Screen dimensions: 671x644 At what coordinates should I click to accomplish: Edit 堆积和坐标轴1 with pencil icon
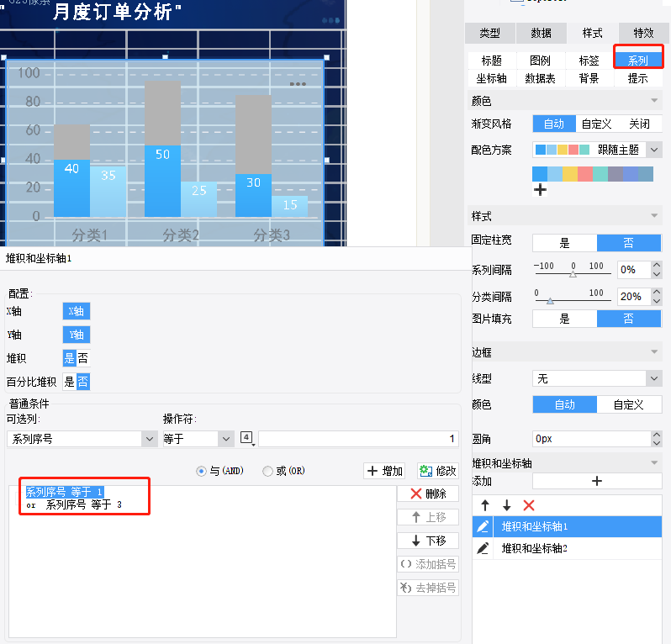(x=483, y=526)
